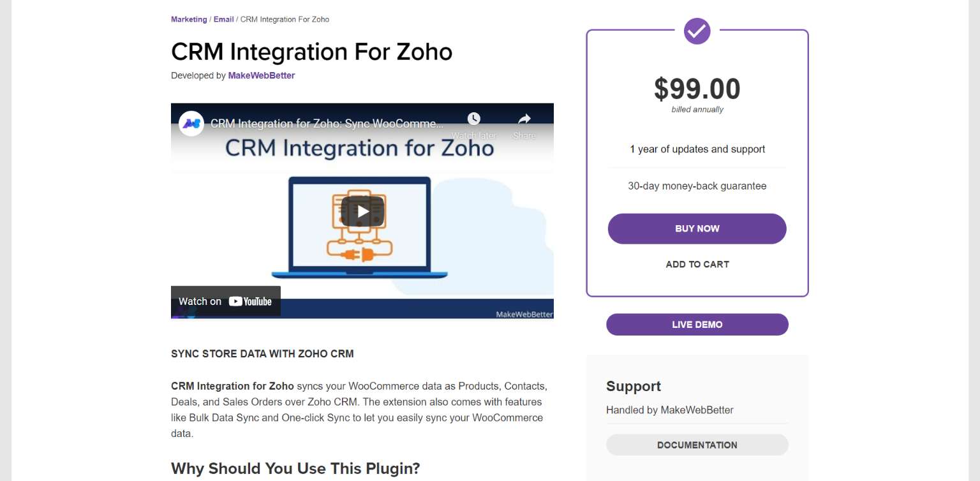The image size is (980, 481).
Task: Click the 1 year of updates text
Action: (697, 149)
